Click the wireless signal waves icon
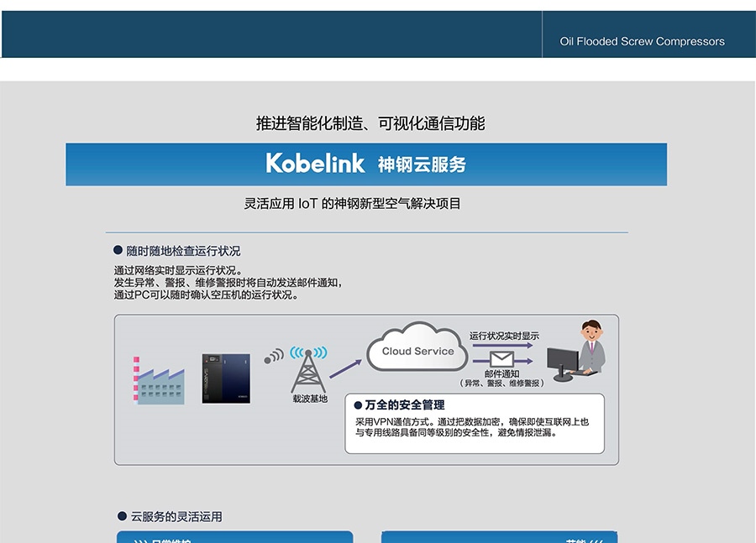The width and height of the screenshot is (756, 543). [274, 356]
